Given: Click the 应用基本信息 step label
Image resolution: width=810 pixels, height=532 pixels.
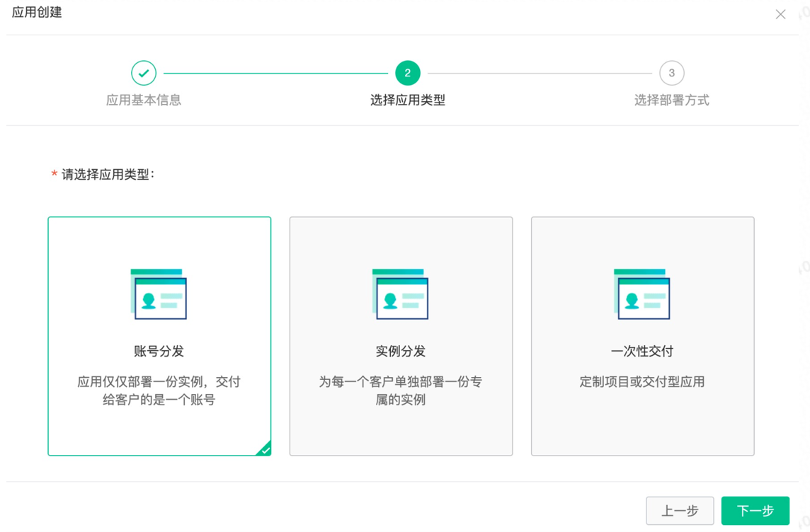Looking at the screenshot, I should [x=144, y=100].
